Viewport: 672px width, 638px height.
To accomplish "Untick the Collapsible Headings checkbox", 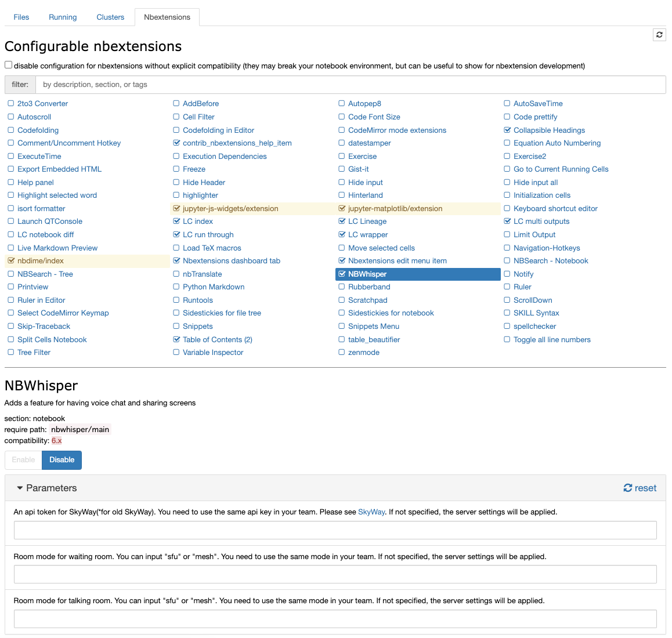I will 507,130.
